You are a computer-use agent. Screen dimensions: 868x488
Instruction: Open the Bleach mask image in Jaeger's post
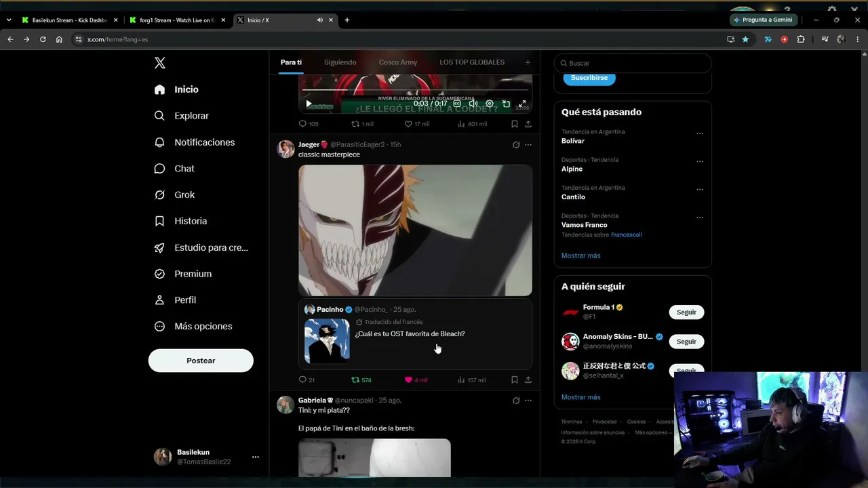[415, 230]
